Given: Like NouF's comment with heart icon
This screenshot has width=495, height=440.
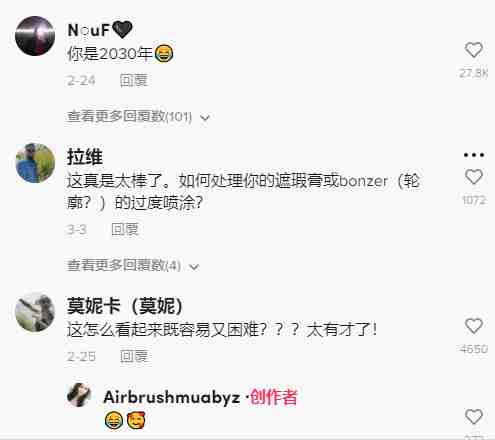Looking at the screenshot, I should click(x=474, y=50).
